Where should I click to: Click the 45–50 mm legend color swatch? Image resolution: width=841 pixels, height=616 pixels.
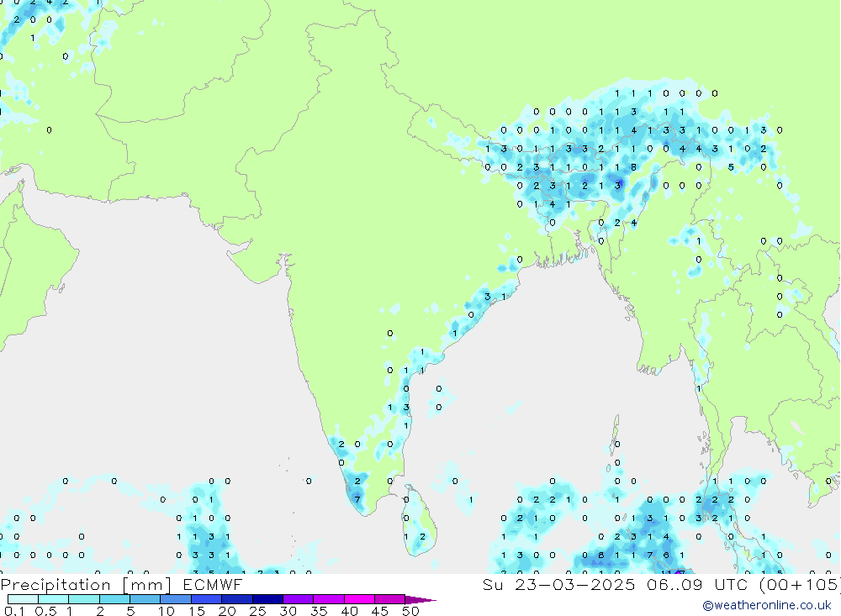click(x=390, y=599)
